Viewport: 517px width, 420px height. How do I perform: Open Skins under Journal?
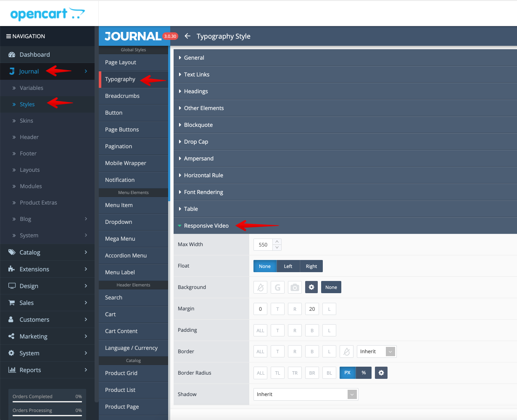pos(47,121)
